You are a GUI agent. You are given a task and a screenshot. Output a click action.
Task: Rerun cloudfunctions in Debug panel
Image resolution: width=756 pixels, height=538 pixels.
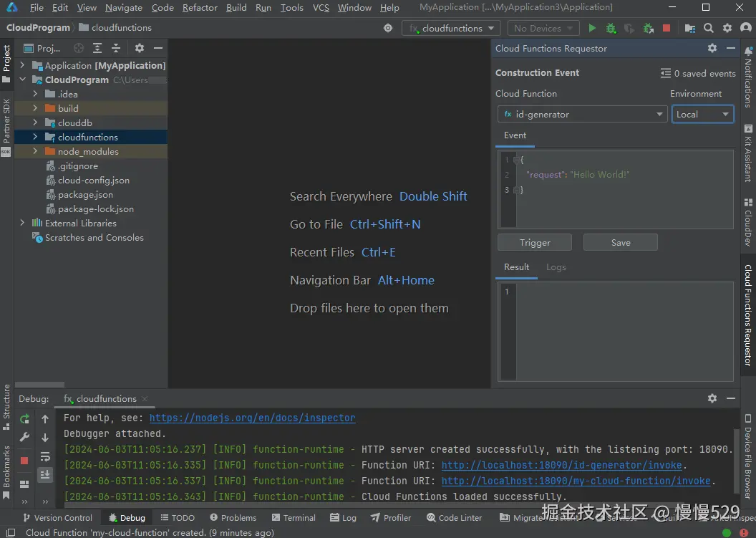pyautogui.click(x=24, y=419)
